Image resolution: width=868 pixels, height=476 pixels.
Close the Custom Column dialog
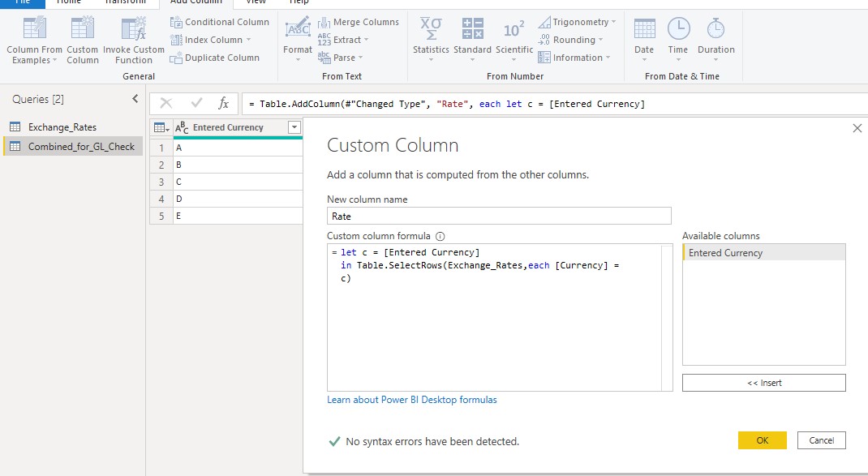pyautogui.click(x=857, y=128)
